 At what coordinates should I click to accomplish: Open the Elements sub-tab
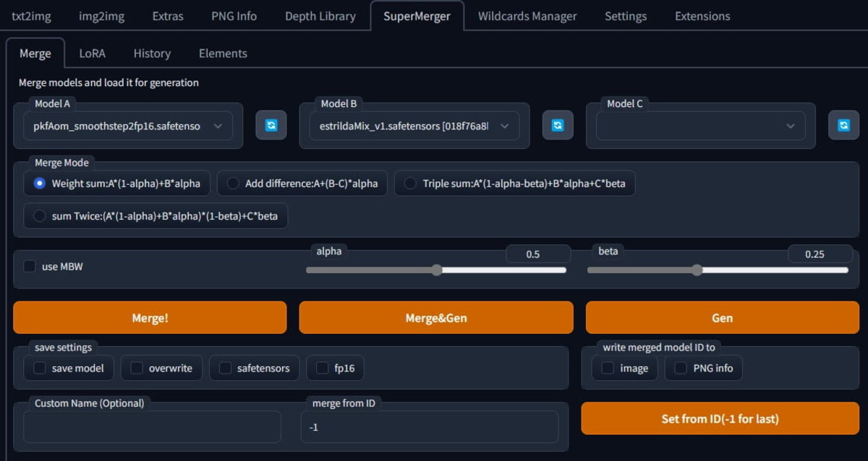tap(223, 53)
